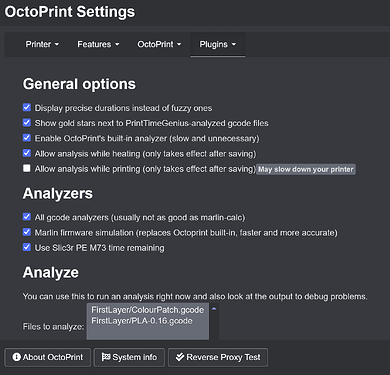Click the flag icon on System info
Viewport: 390px width, 375px height.
coord(106,357)
